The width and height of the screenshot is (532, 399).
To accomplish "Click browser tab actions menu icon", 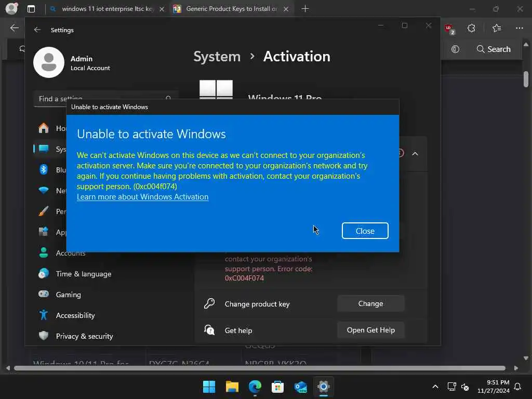I will tap(31, 9).
